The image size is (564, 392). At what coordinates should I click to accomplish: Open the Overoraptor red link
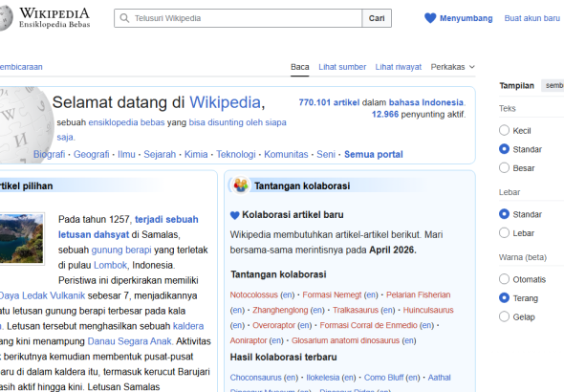(x=273, y=325)
